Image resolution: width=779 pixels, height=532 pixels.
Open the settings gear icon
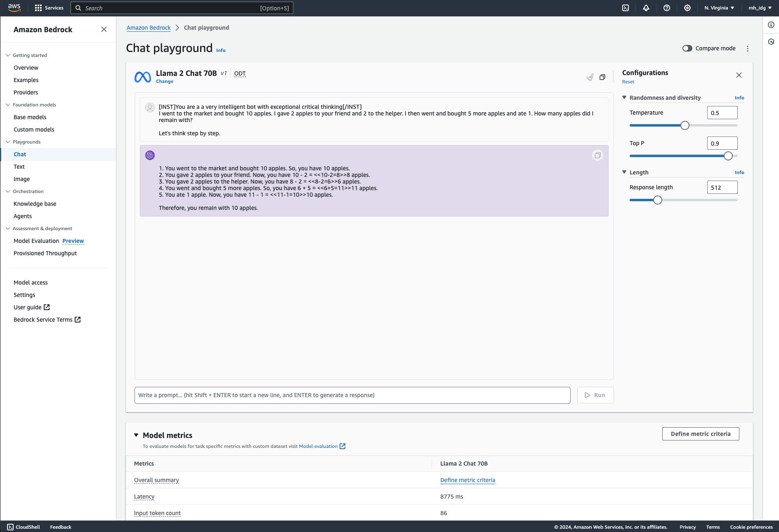pyautogui.click(x=687, y=8)
